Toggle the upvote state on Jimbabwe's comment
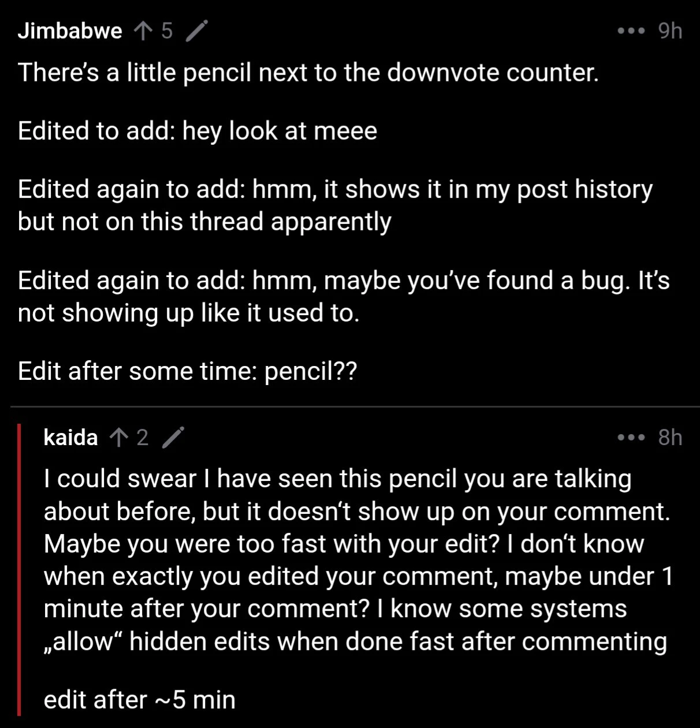Screen dimensions: 700x728 pos(142,30)
